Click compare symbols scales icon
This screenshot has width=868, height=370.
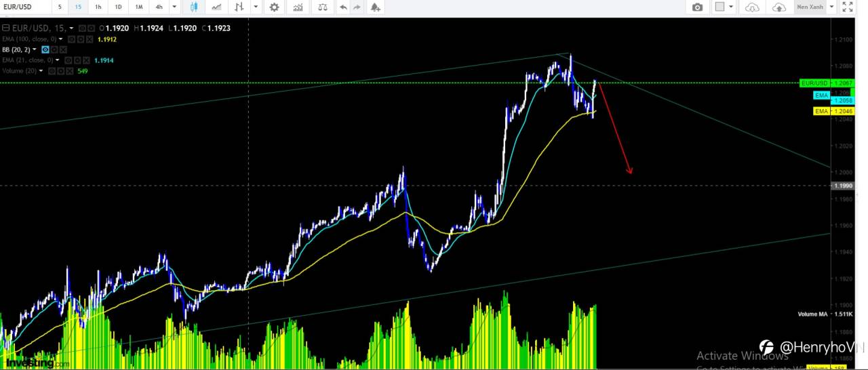(x=322, y=7)
